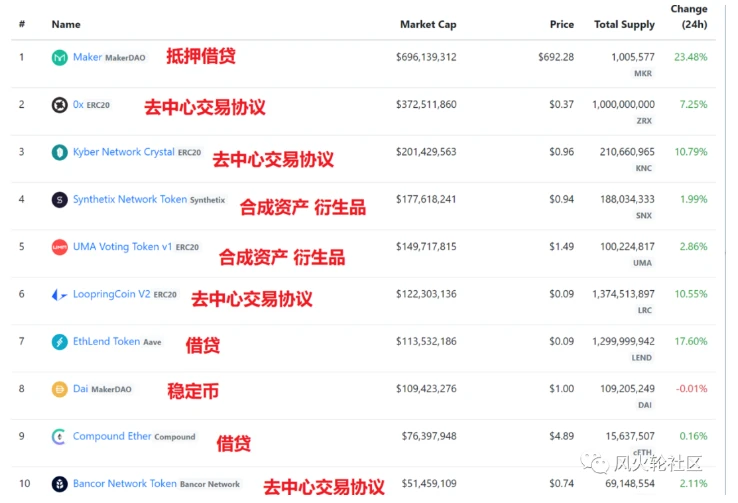The image size is (738, 503).
Task: Click the ERC20 tag beside LoopringCoin V2
Action: pos(165,295)
